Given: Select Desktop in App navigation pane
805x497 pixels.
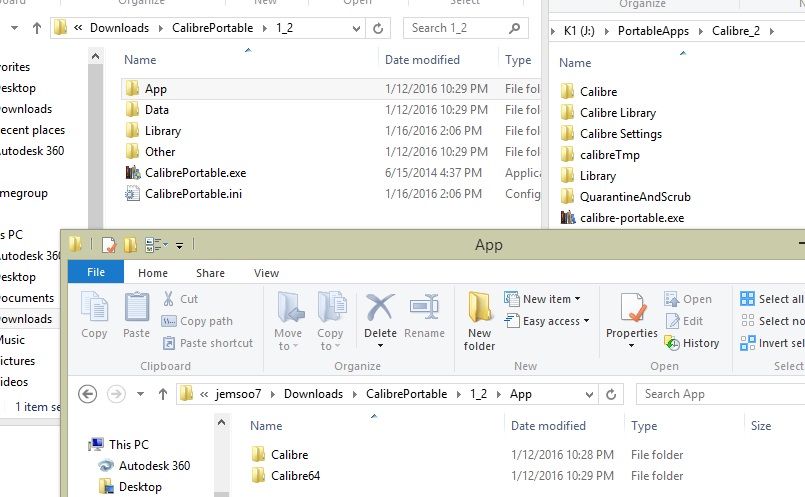Looking at the screenshot, I should (140, 487).
